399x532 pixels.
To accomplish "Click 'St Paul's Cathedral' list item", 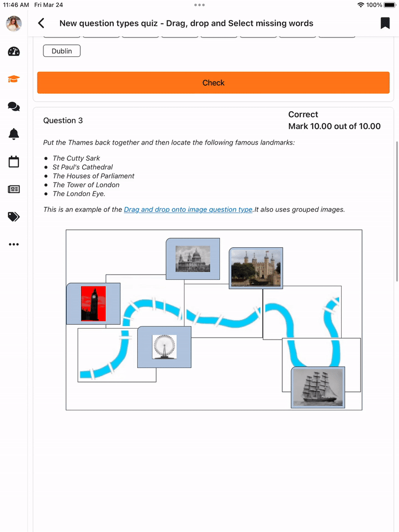I will (x=82, y=167).
